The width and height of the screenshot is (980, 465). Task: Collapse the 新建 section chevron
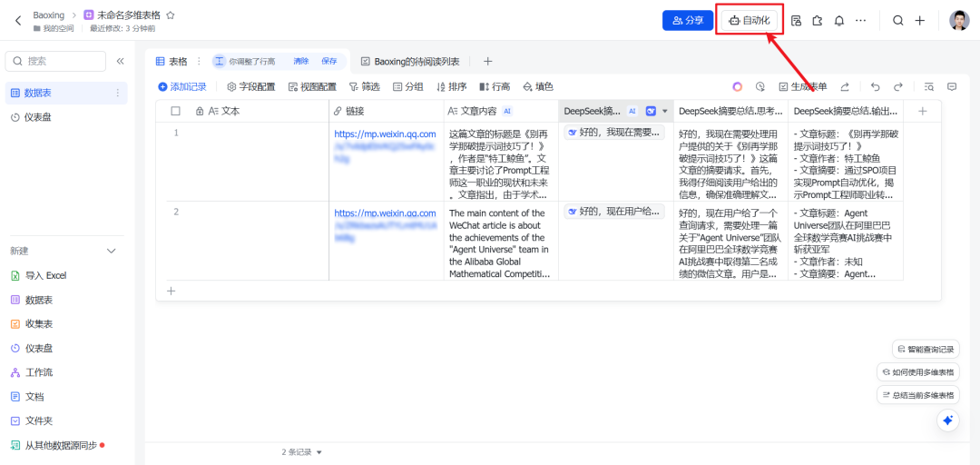tap(112, 251)
